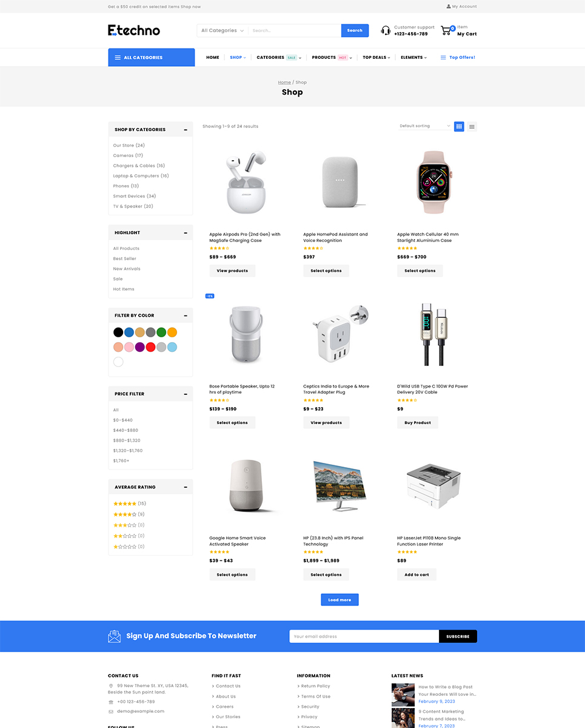Open the Elements menu item
585x728 pixels.
(413, 58)
